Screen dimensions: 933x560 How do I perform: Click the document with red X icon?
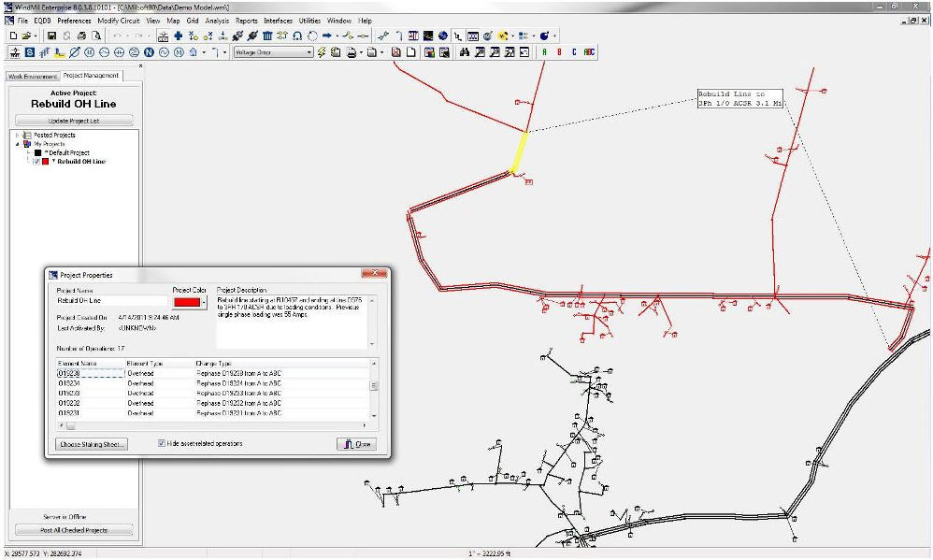coord(396,52)
